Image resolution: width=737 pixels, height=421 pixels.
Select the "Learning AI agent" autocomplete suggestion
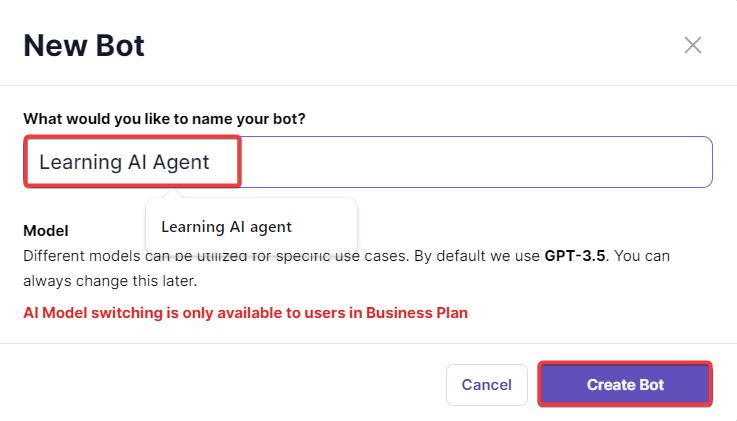(226, 227)
